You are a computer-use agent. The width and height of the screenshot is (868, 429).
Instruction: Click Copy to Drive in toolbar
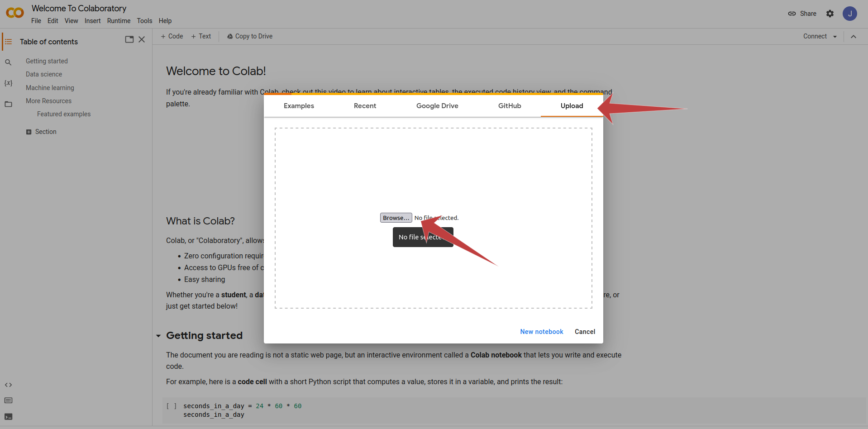(250, 36)
